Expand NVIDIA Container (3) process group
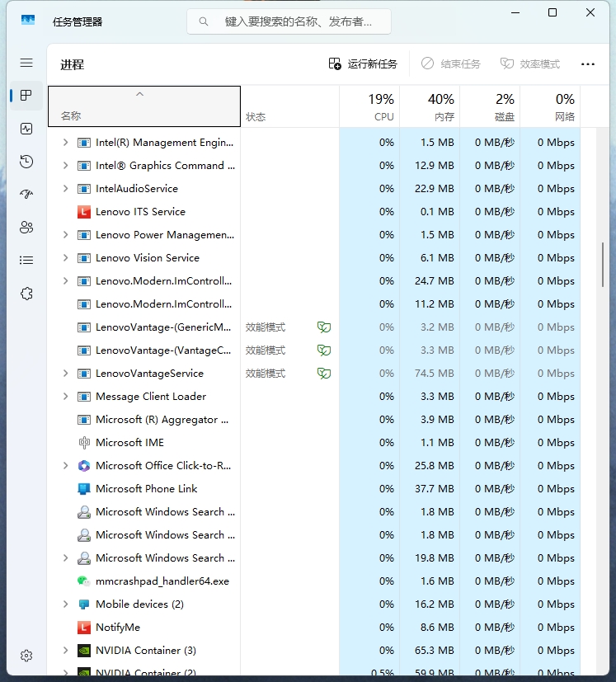 click(x=65, y=650)
